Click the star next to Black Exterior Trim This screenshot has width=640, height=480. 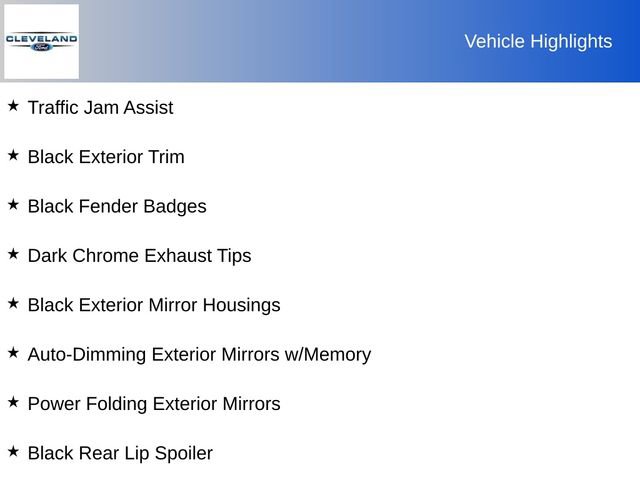coord(13,155)
